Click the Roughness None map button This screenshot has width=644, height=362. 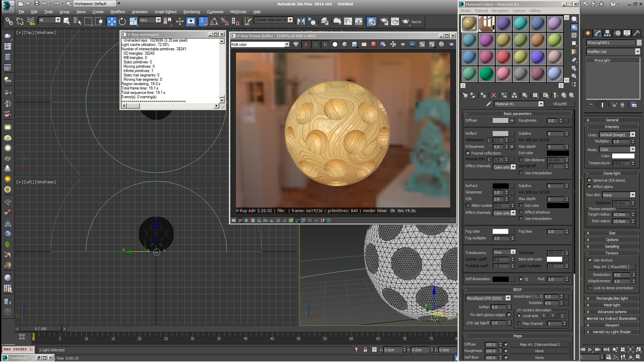pyautogui.click(x=539, y=351)
